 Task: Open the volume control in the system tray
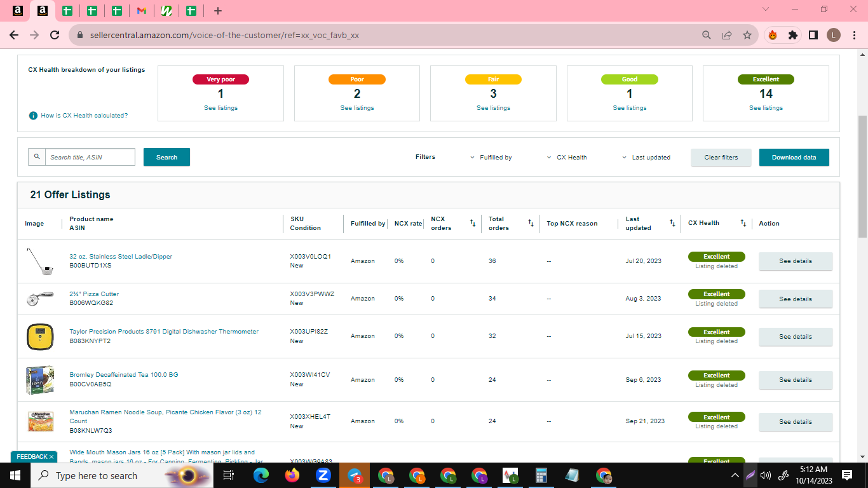766,475
